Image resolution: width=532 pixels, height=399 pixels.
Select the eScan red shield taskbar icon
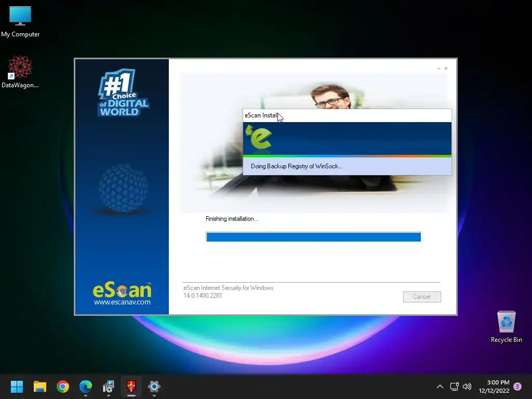[131, 387]
